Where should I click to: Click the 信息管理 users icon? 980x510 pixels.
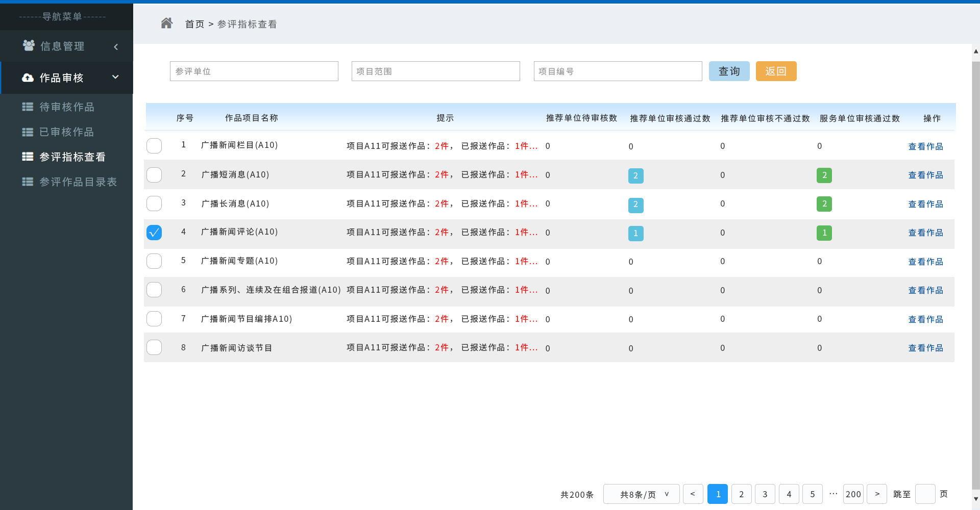click(x=29, y=46)
